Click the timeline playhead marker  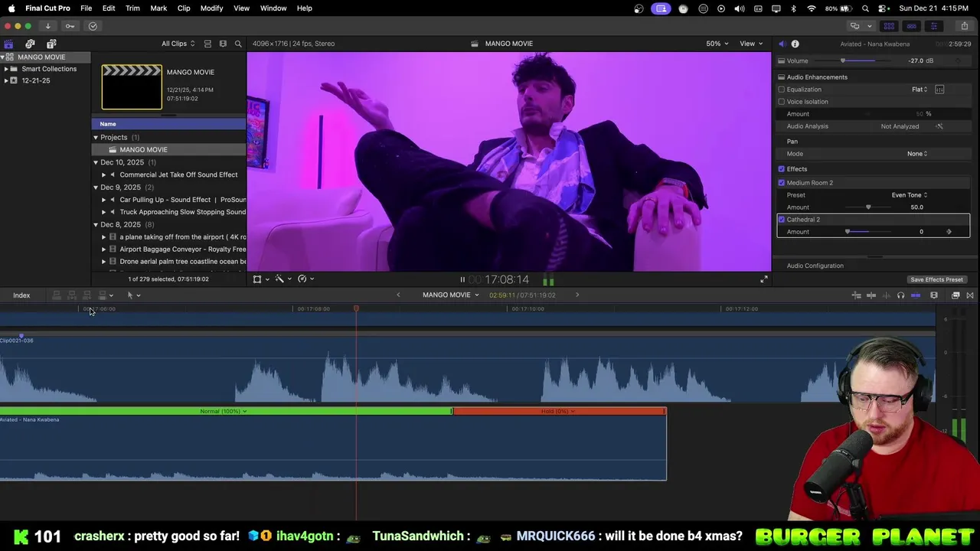point(356,308)
